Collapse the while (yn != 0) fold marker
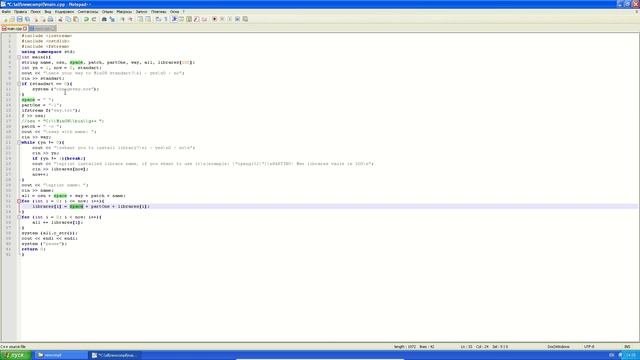Screen dimensions: 640x360 click(x=19, y=142)
